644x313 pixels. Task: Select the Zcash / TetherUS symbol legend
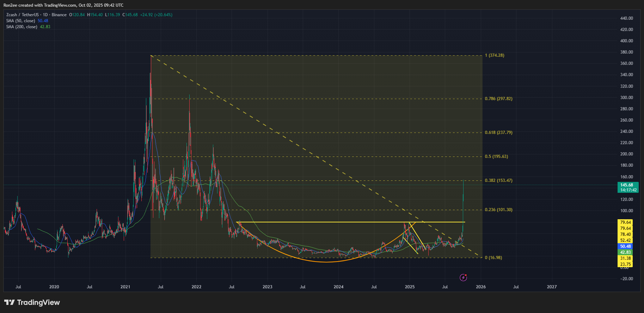click(x=23, y=15)
